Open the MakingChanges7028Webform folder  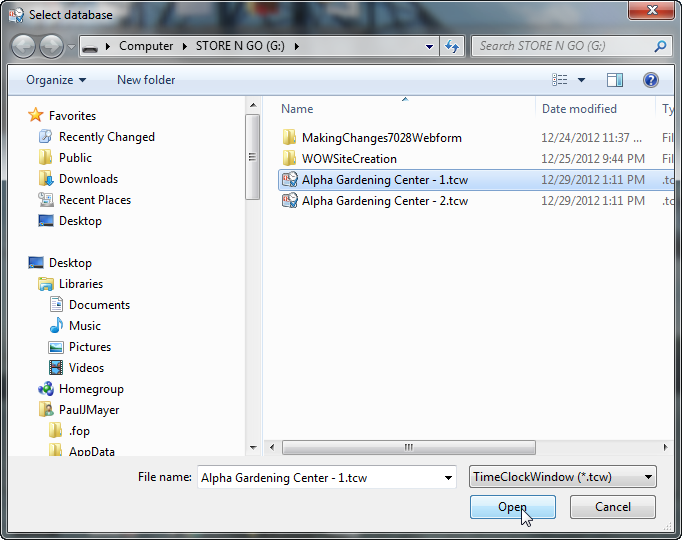381,138
